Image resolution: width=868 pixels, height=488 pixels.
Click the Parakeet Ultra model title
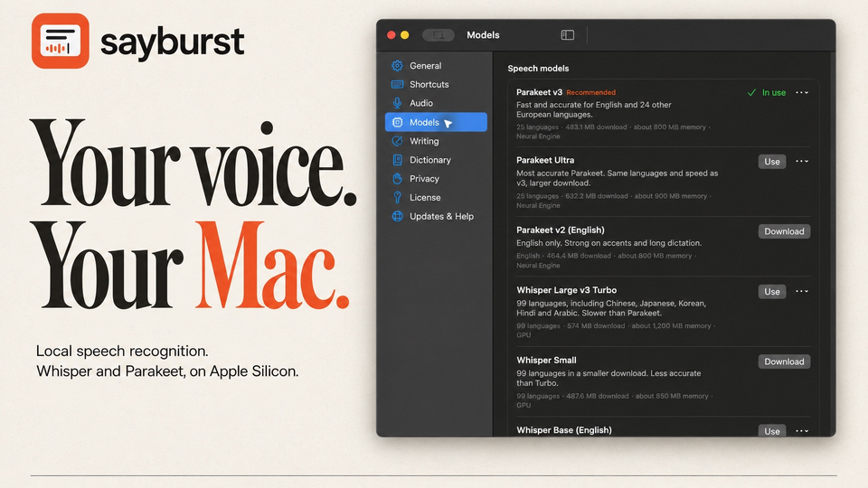coord(544,160)
